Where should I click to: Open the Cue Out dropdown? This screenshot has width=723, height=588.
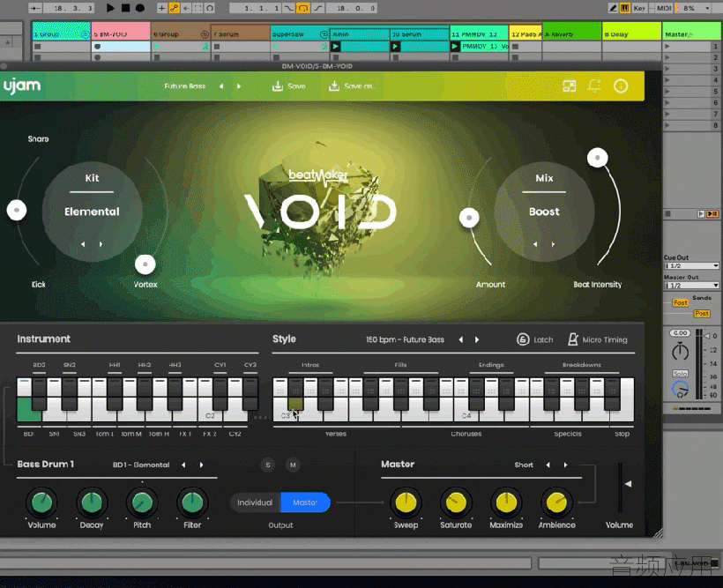691,266
